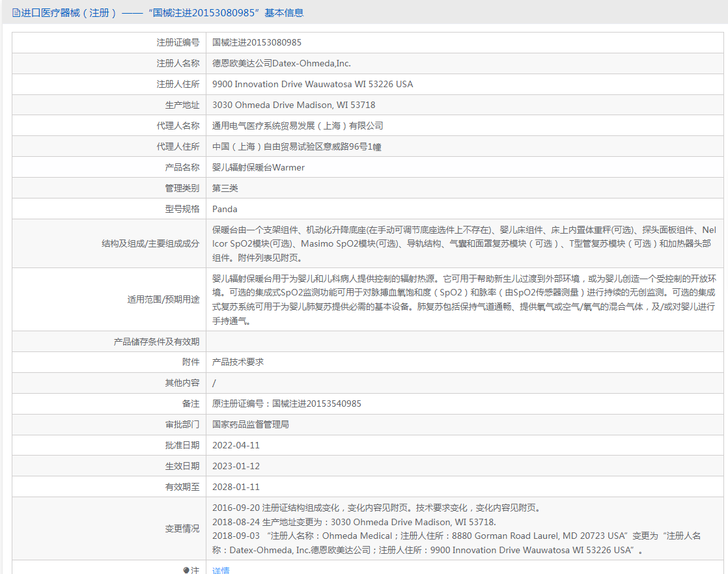Click management category value 第三类
The image size is (728, 574).
[x=225, y=188]
